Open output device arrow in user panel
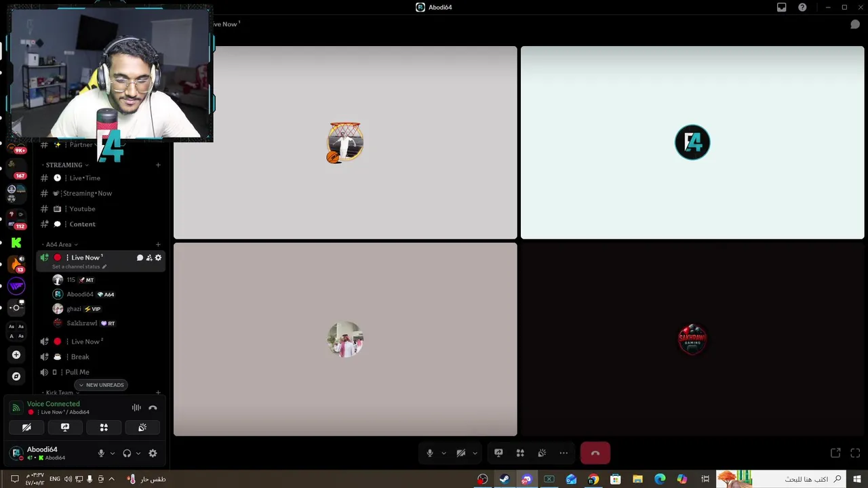This screenshot has height=488, width=868. coord(138,453)
